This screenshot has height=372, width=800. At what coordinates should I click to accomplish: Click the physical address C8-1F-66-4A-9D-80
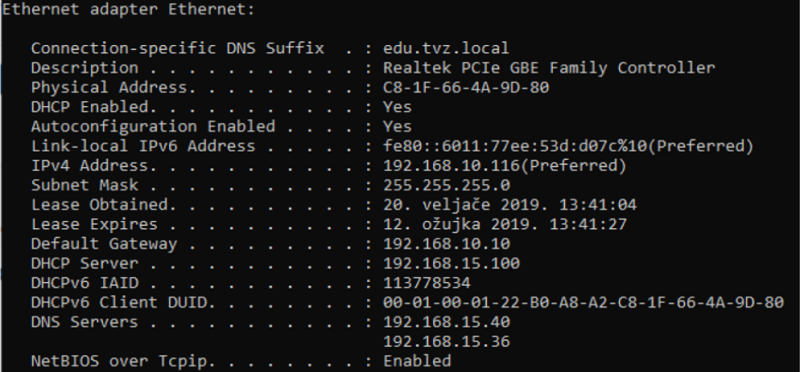466,88
